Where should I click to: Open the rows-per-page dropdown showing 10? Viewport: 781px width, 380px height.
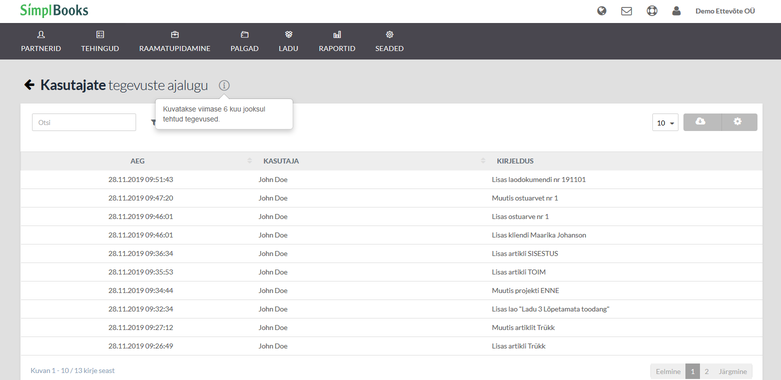click(665, 123)
